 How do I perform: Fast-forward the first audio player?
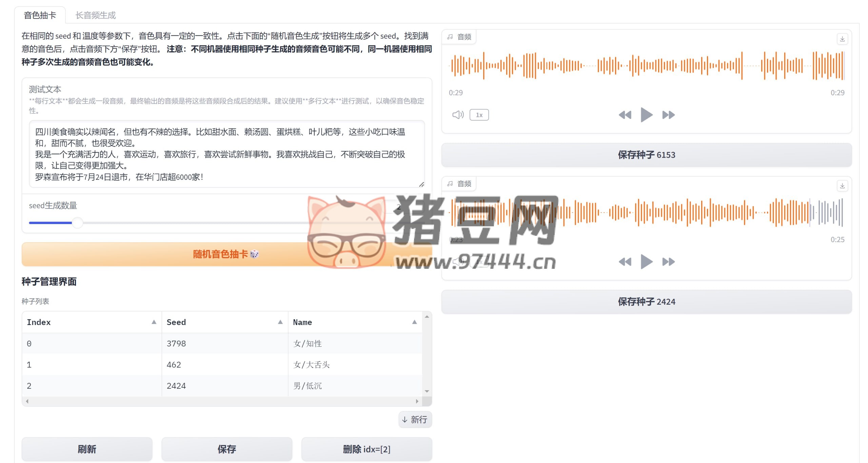pos(668,115)
